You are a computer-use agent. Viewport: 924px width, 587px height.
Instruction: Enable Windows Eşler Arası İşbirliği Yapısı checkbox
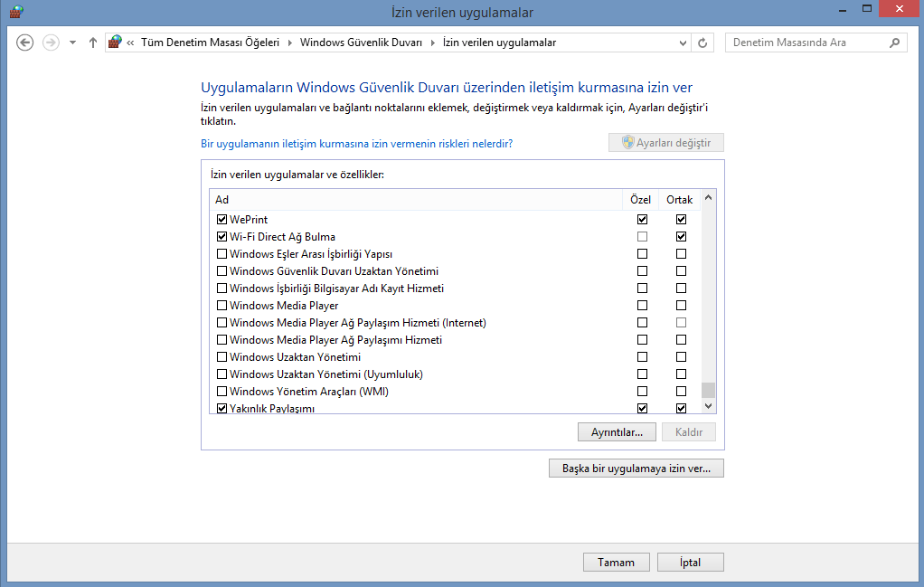coord(222,254)
